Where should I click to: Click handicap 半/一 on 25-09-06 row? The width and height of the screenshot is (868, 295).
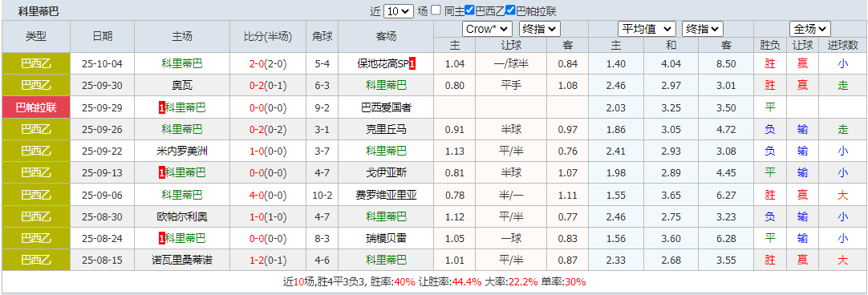[511, 195]
